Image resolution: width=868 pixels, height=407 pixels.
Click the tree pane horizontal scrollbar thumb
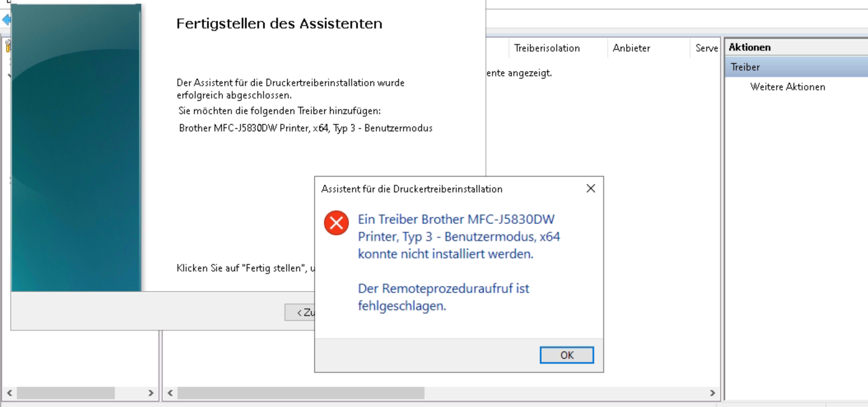pos(65,393)
